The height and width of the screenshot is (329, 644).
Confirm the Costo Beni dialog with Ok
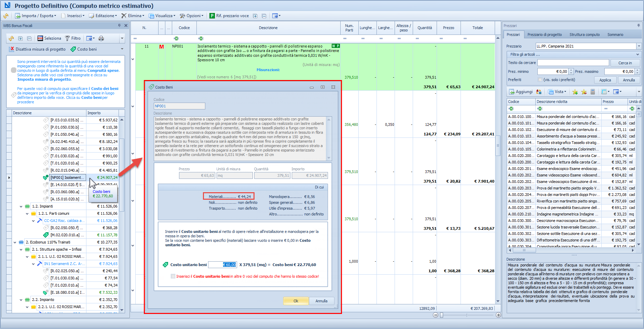coord(296,301)
